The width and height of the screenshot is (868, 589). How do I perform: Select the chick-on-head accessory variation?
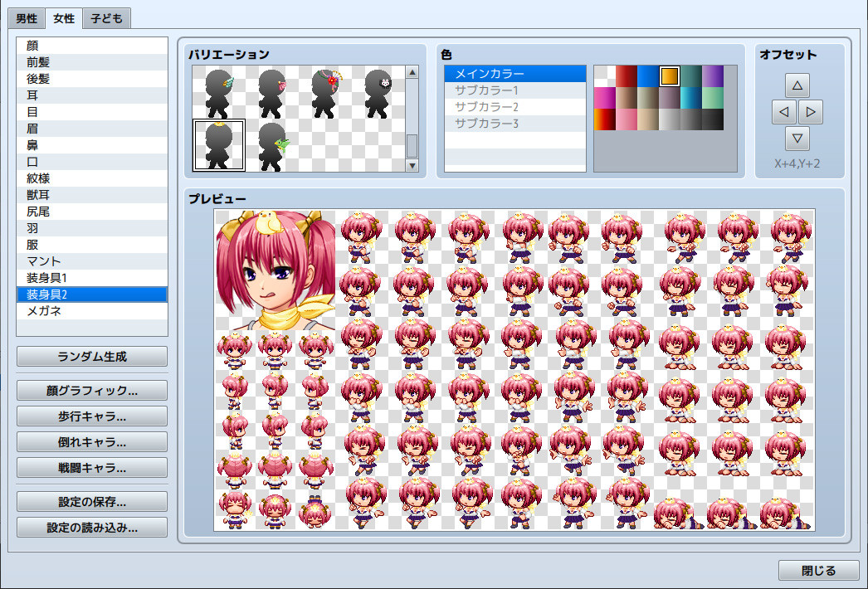pos(218,143)
